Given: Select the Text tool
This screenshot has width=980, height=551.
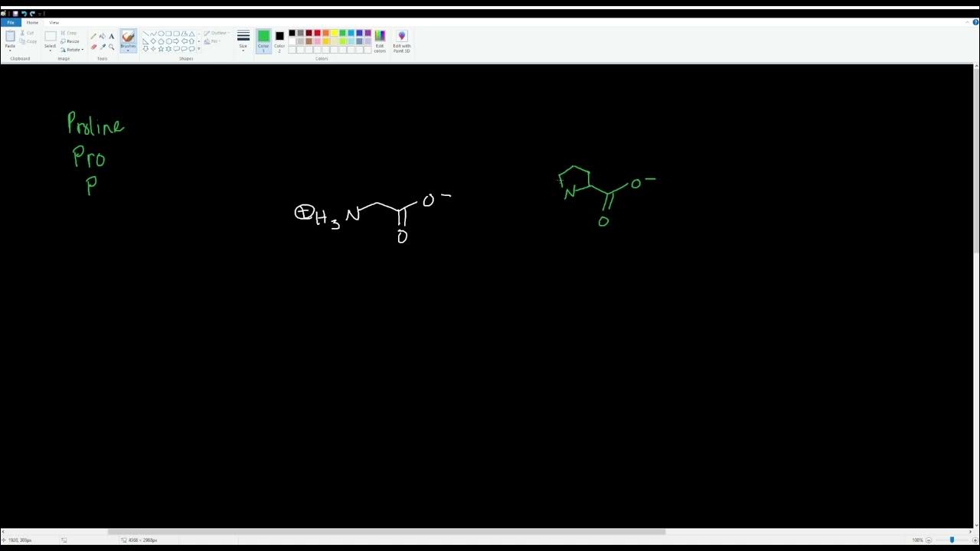Looking at the screenshot, I should point(111,36).
